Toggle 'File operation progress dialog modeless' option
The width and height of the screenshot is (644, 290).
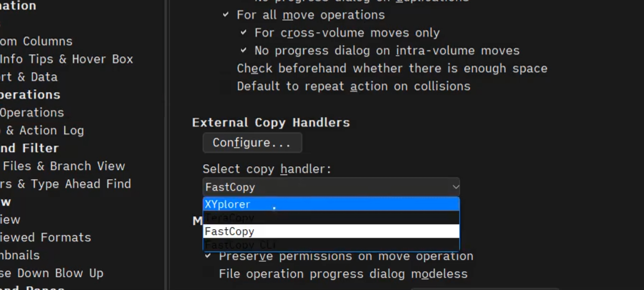[208, 274]
